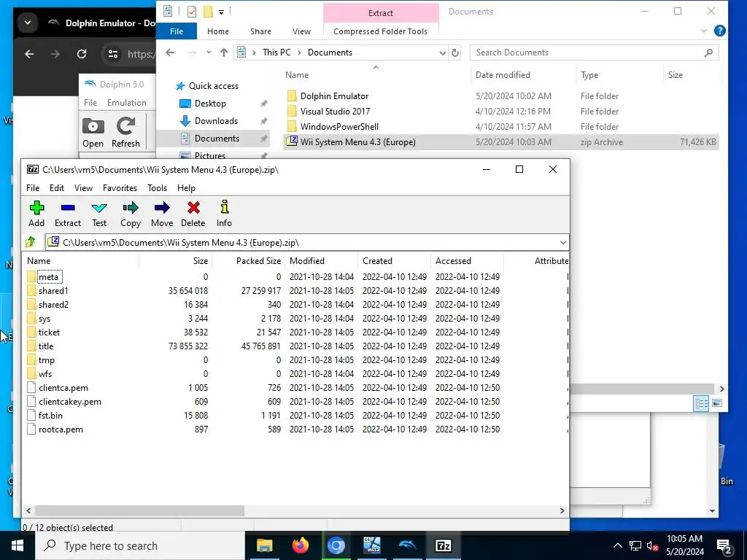Click the 7-Zip horizontal scrollbar left arrow

28,510
